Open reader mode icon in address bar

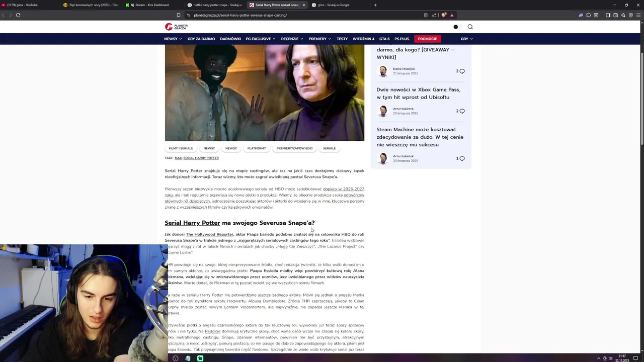(426, 15)
